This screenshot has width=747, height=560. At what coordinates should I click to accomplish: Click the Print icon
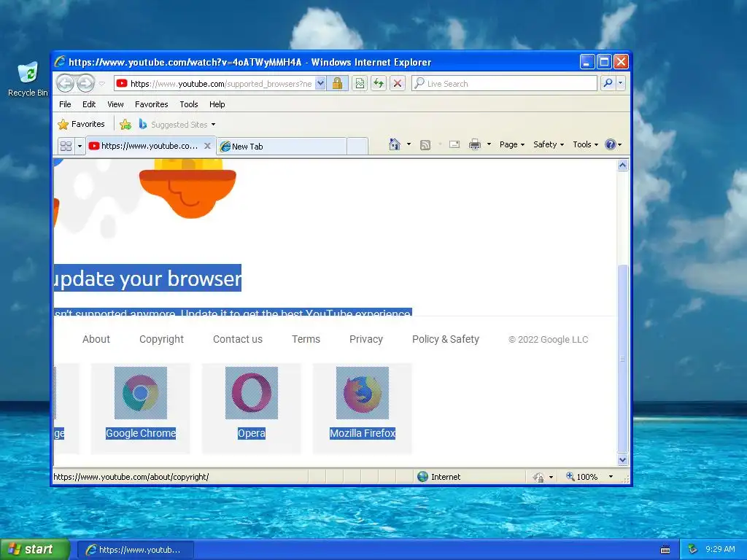(x=474, y=144)
